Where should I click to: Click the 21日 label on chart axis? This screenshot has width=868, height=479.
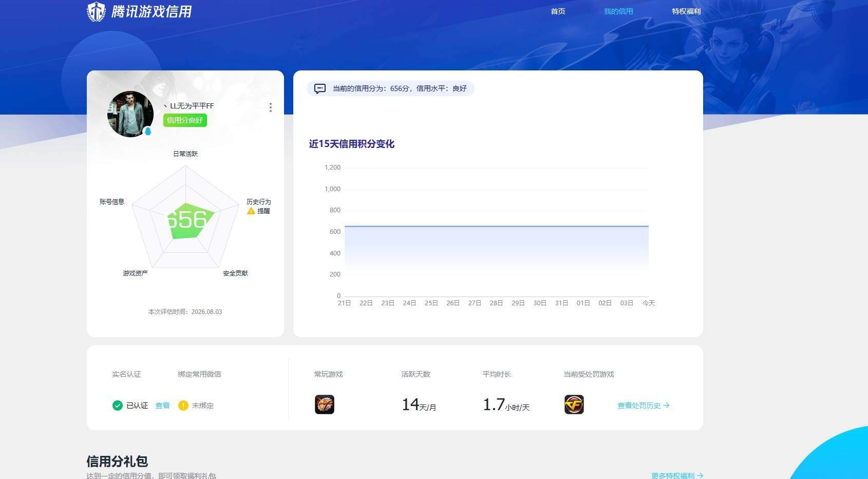coord(344,303)
